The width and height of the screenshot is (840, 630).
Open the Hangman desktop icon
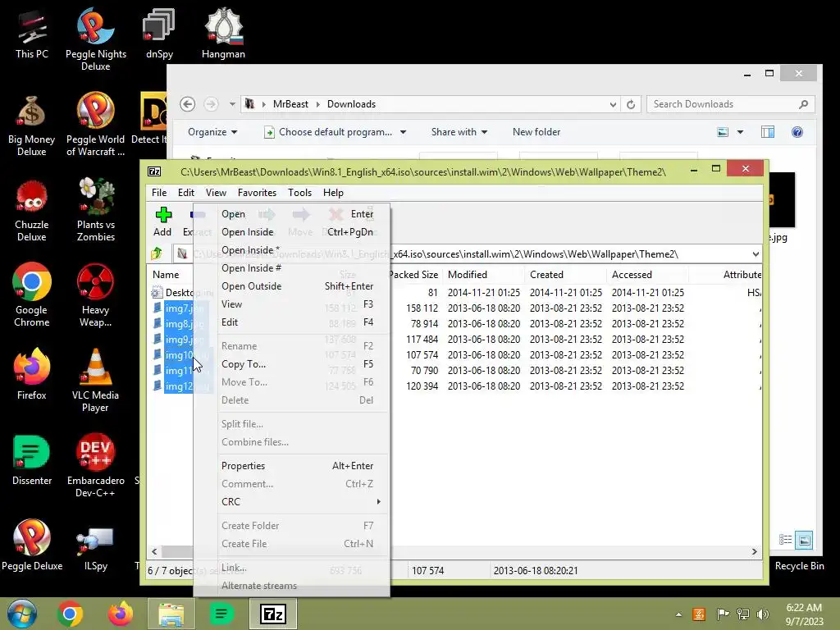pyautogui.click(x=223, y=33)
